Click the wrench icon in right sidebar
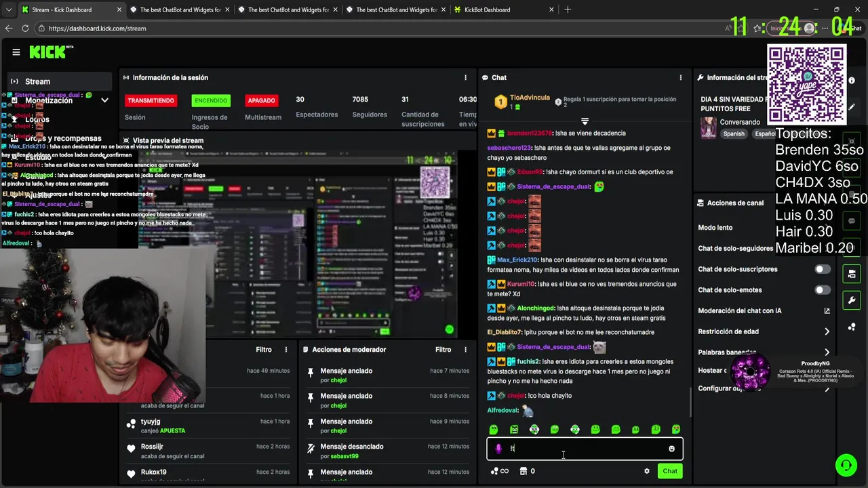Image resolution: width=868 pixels, height=488 pixels. 852,300
